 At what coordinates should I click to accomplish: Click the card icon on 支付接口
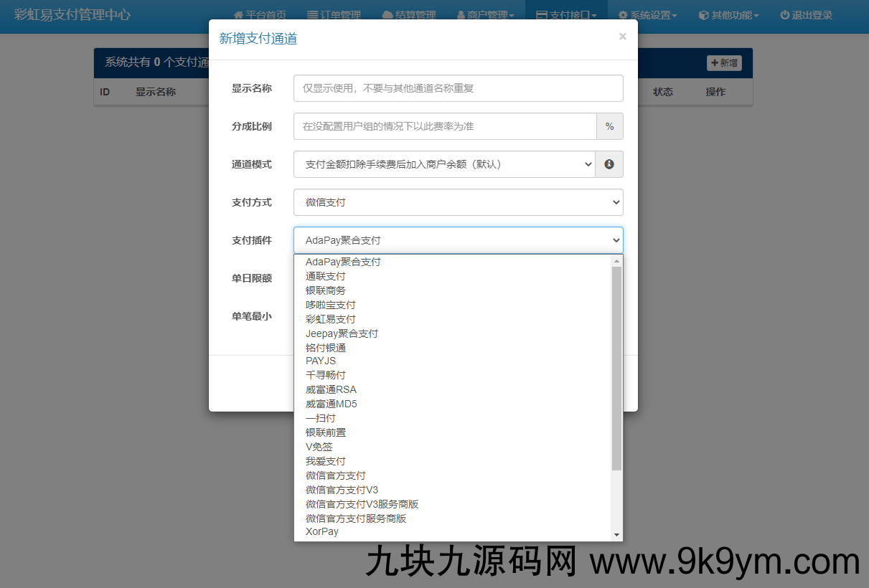click(544, 14)
